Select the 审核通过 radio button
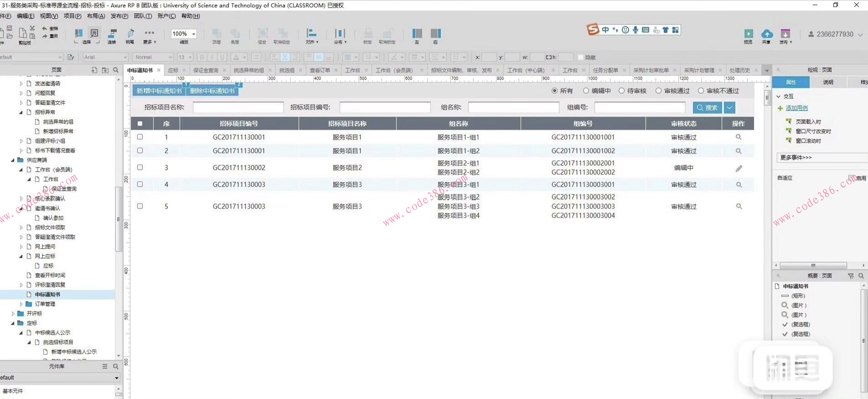The height and width of the screenshot is (399, 868). pos(658,91)
